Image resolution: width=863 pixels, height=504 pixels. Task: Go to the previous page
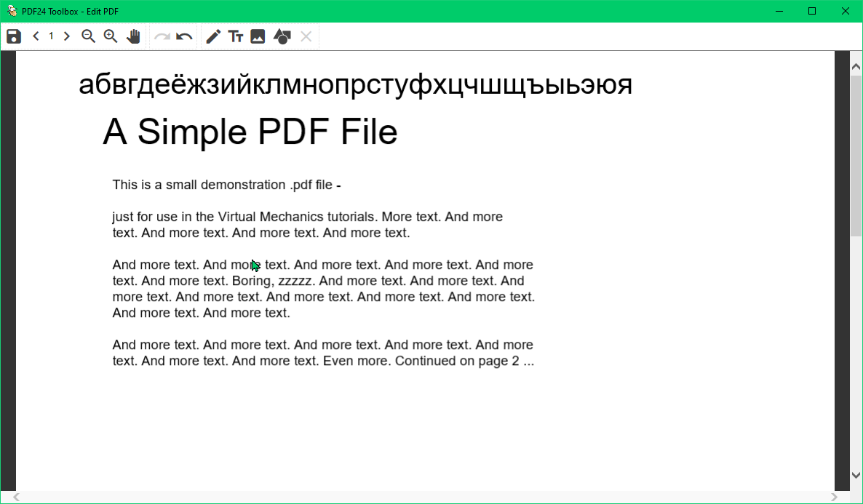(x=35, y=36)
